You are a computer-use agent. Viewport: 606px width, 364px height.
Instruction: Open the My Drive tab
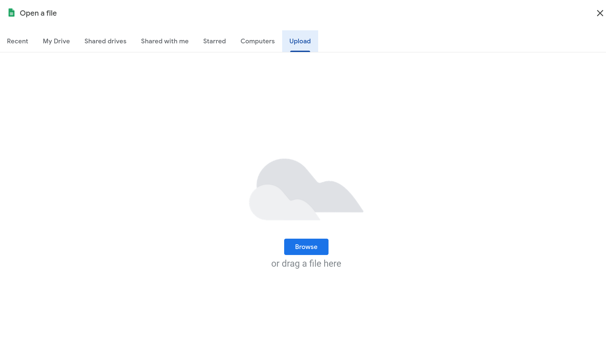pos(56,41)
